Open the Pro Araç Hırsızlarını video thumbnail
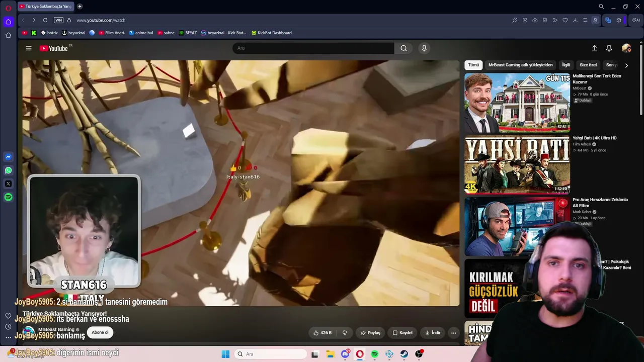This screenshot has width=644, height=362. 517,226
